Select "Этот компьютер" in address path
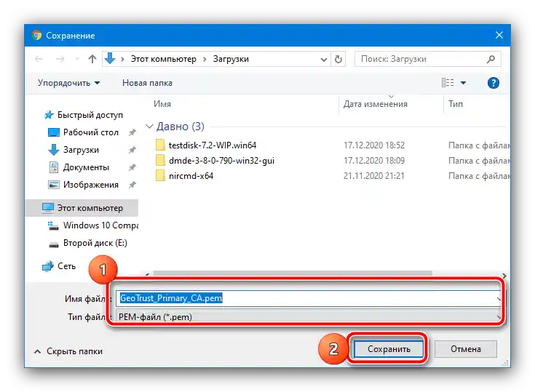Image resolution: width=535 pixels, height=392 pixels. click(164, 59)
